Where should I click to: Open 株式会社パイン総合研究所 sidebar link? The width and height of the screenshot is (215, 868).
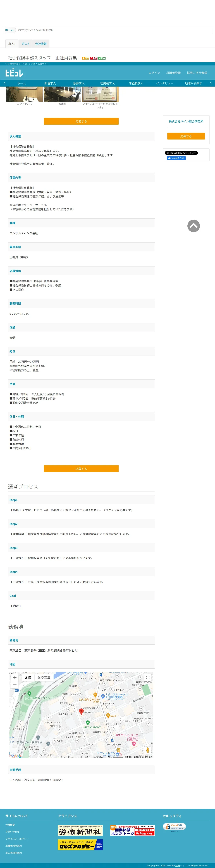pos(186,121)
